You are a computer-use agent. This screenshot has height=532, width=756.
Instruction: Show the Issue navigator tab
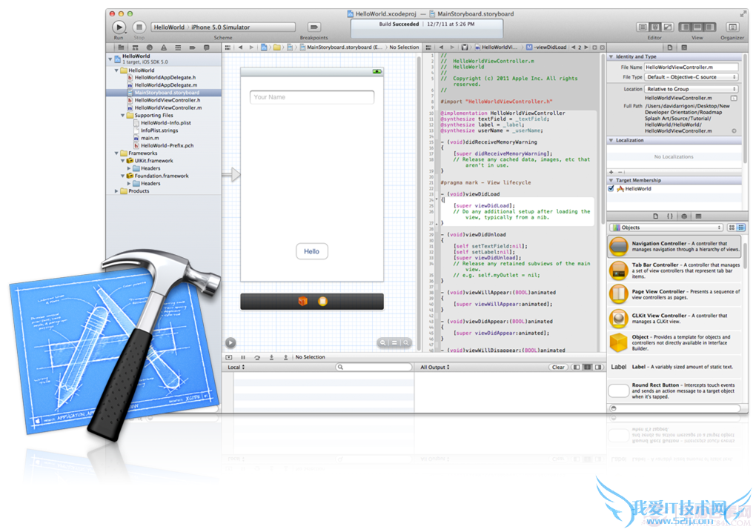click(x=164, y=47)
